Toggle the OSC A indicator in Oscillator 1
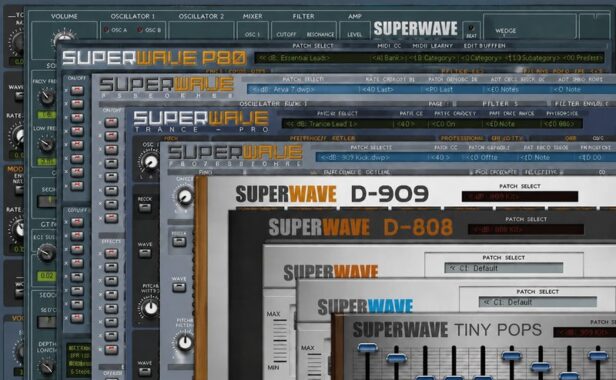This screenshot has width=616, height=380. coord(106,30)
